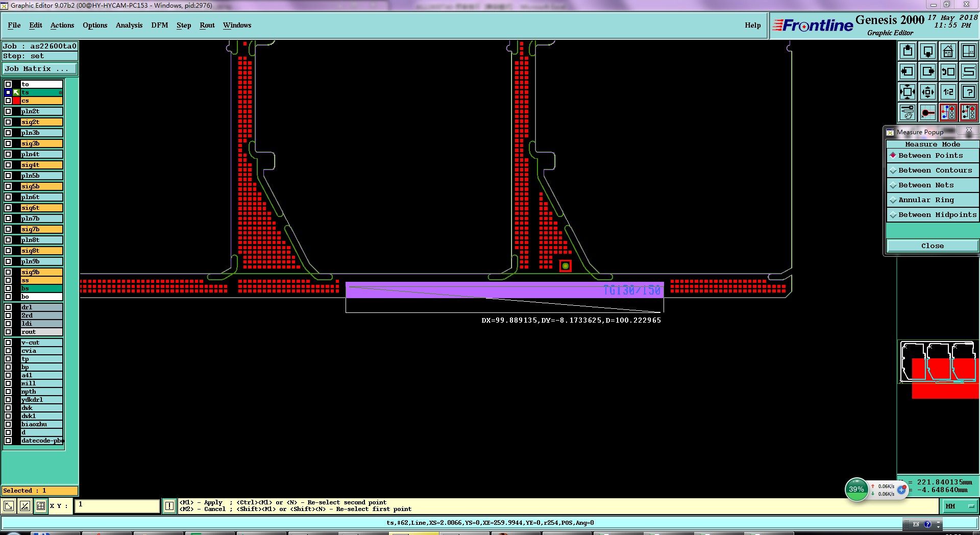980x535 pixels.
Task: Click the Home view icon
Action: [x=948, y=51]
